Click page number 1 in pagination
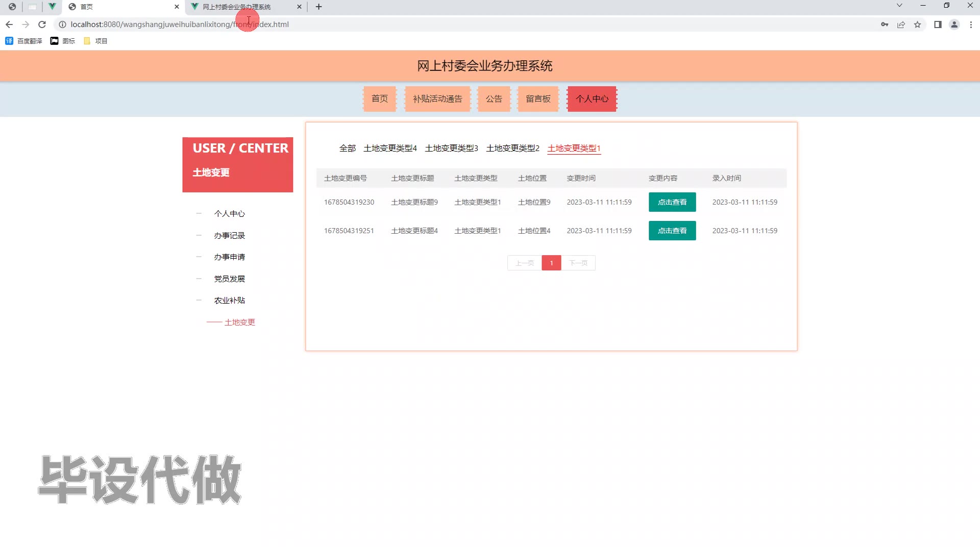This screenshot has height=547, width=980. click(551, 263)
